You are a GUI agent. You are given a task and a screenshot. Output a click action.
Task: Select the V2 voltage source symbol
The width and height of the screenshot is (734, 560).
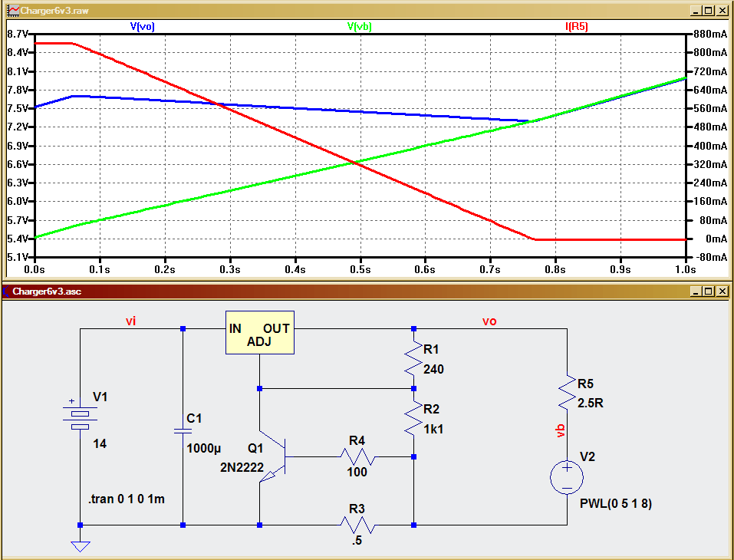coord(567,478)
